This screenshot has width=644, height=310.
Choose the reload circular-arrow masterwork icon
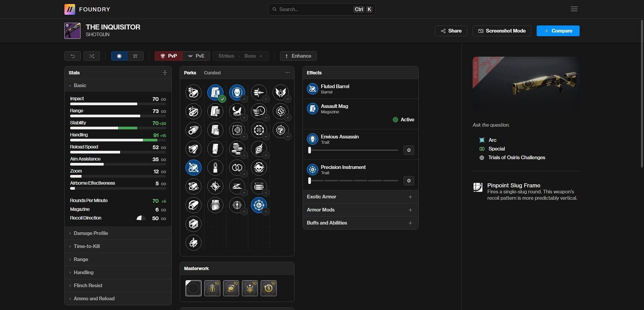[269, 288]
